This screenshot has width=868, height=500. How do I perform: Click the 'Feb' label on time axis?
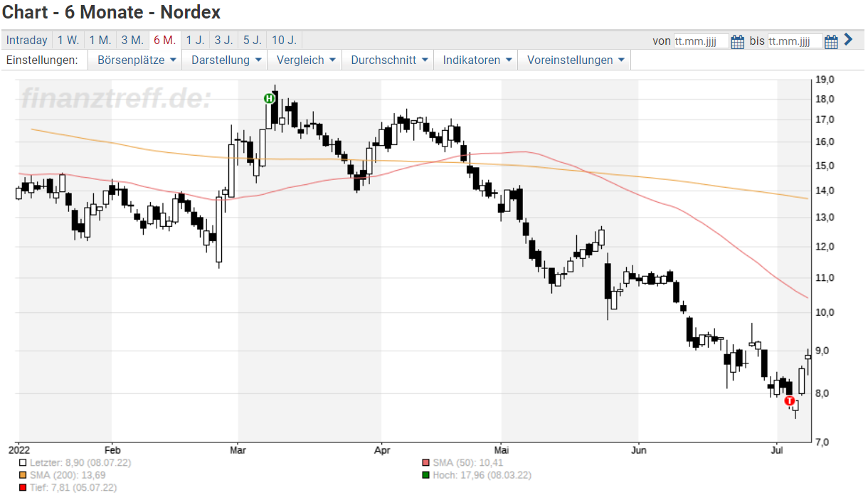[113, 450]
